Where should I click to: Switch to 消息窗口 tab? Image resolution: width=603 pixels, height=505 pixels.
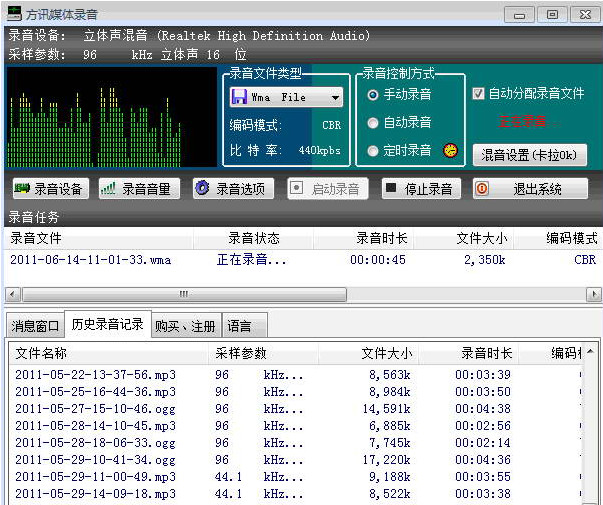click(x=35, y=326)
